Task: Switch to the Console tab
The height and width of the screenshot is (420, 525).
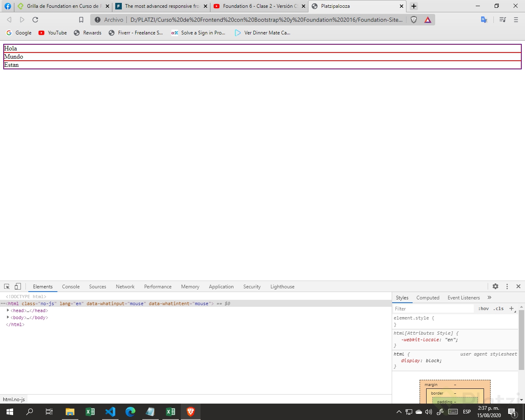Action: click(71, 287)
